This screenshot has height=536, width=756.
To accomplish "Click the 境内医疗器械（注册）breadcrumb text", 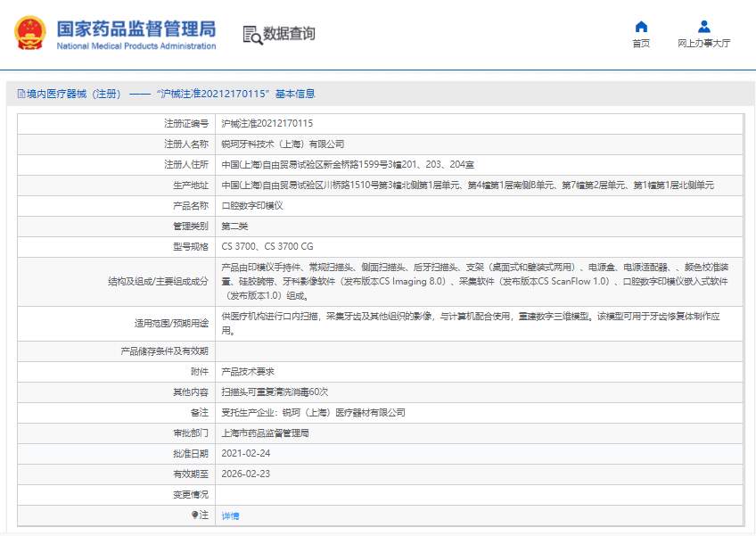I will 73,94.
